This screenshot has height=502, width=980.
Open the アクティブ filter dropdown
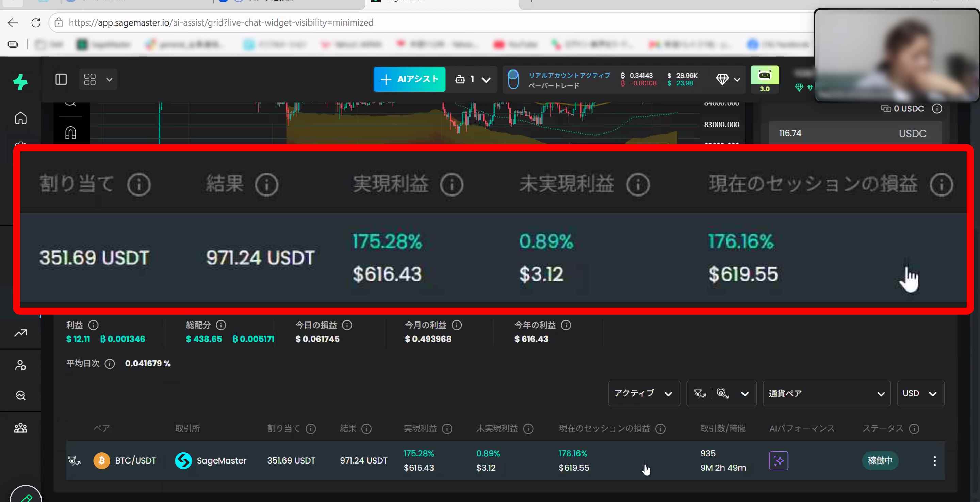(644, 393)
